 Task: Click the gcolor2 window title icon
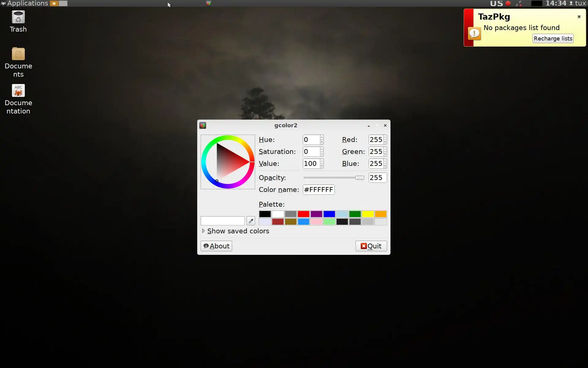(203, 125)
